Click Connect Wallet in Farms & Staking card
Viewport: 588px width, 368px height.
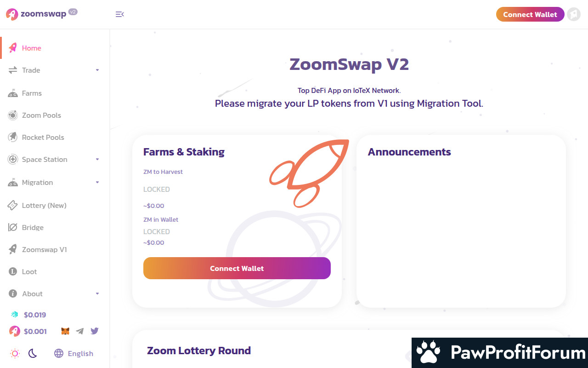(x=237, y=268)
